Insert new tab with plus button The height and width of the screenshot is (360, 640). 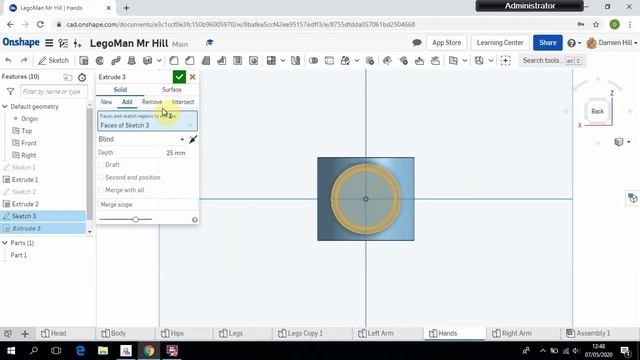coord(25,333)
